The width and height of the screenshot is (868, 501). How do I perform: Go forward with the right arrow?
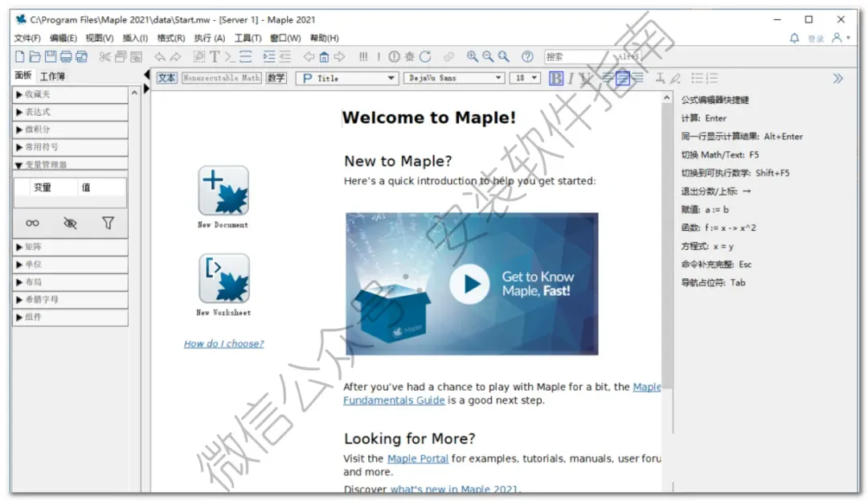[x=339, y=56]
